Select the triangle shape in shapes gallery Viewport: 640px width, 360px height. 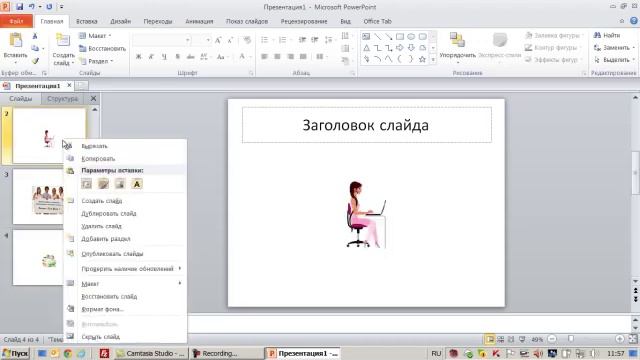click(366, 48)
